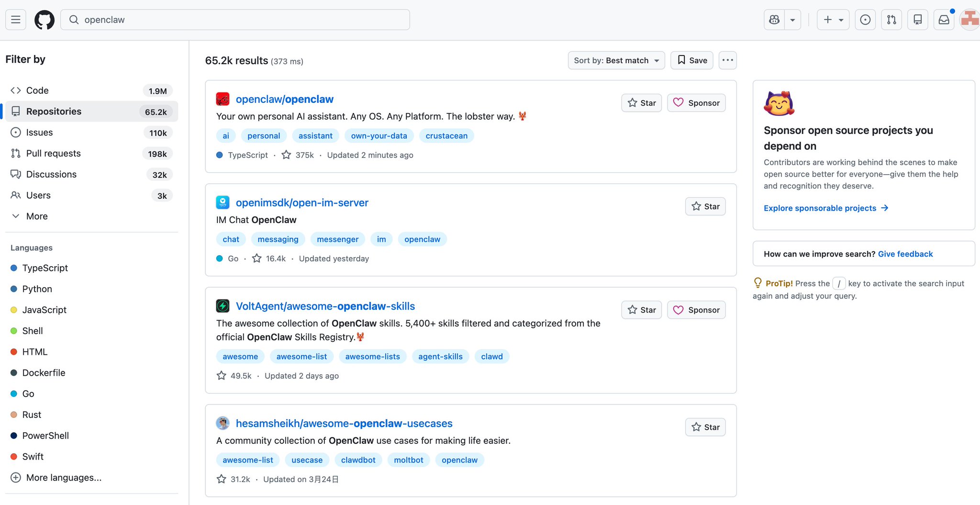Expand More filter options

91,216
